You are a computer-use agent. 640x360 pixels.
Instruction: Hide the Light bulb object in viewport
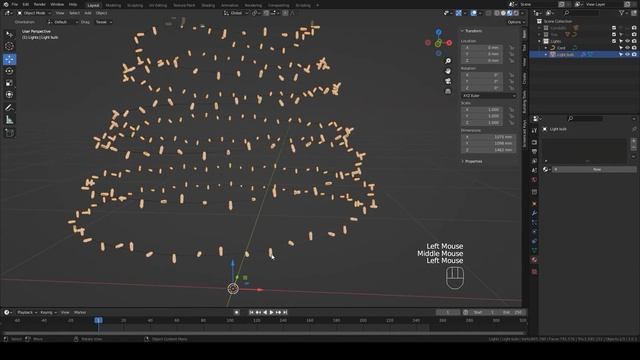pos(627,54)
